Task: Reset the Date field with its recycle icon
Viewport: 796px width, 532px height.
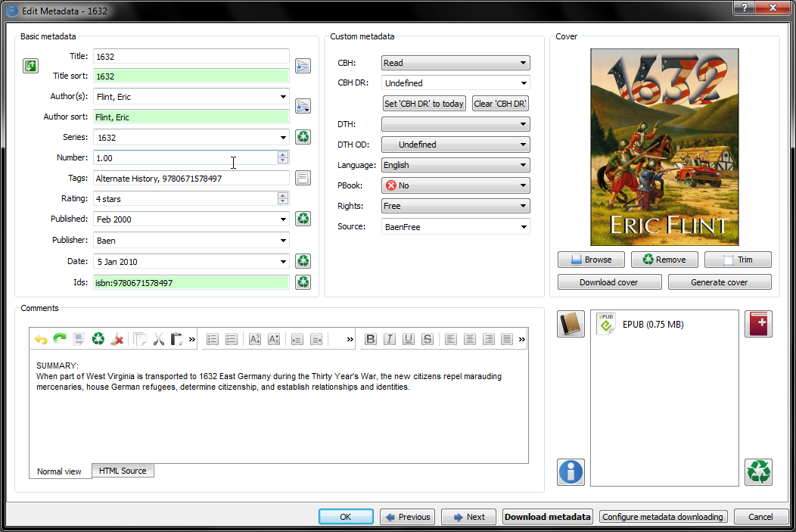Action: pos(303,261)
